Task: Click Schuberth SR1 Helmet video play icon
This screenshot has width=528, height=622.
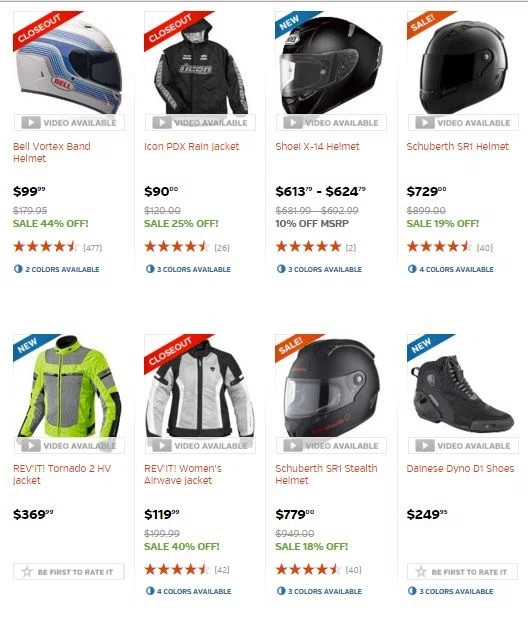Action: pyautogui.click(x=424, y=123)
